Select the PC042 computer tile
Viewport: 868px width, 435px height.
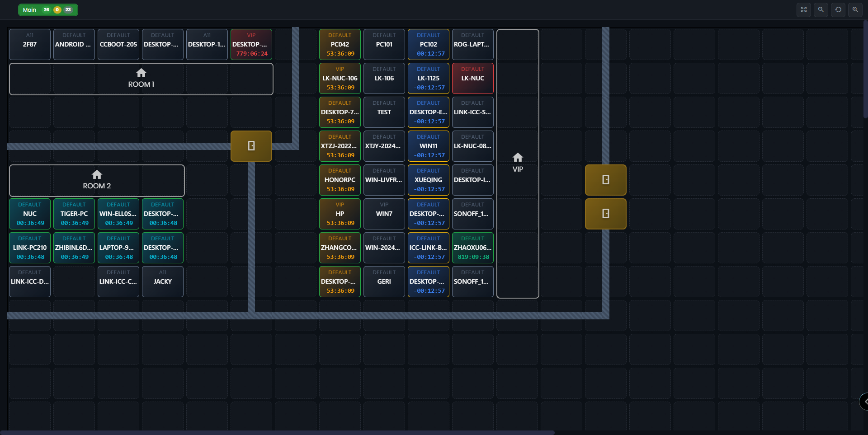pos(340,44)
